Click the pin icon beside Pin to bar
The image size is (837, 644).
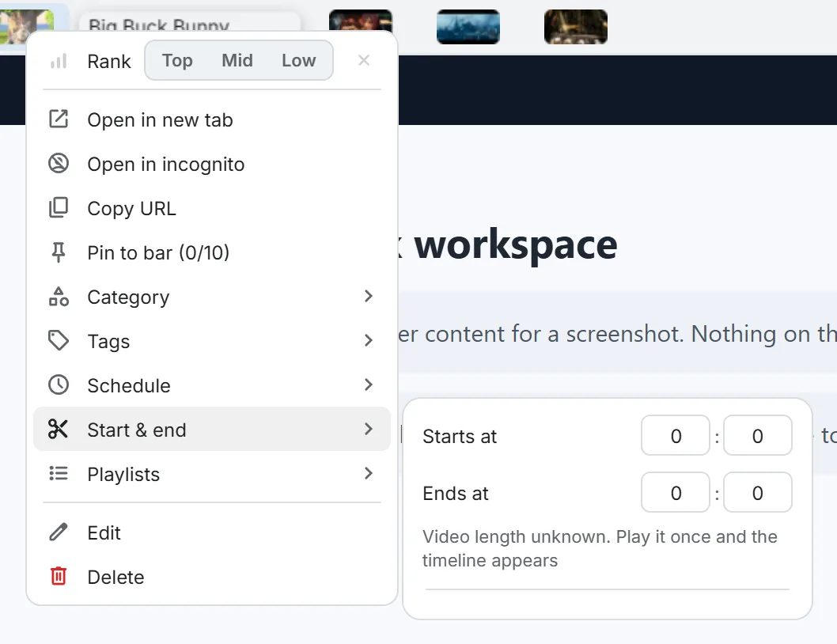[x=59, y=252]
